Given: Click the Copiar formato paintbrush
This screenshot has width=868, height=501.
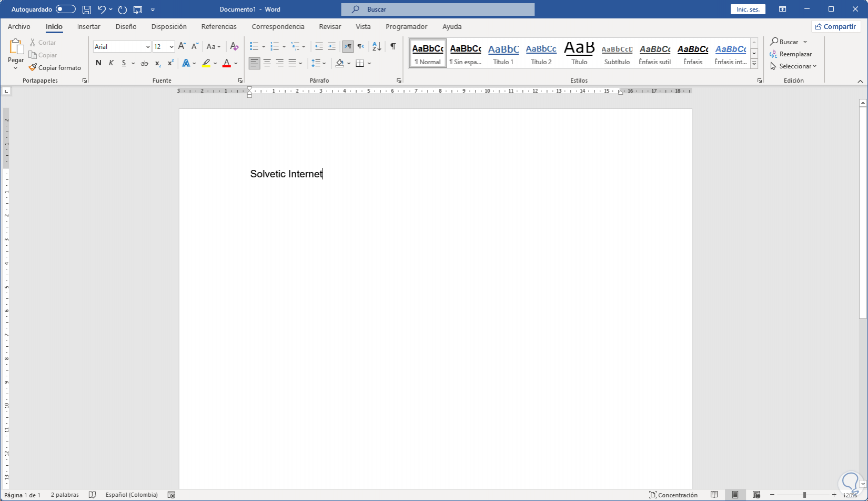Looking at the screenshot, I should 55,68.
